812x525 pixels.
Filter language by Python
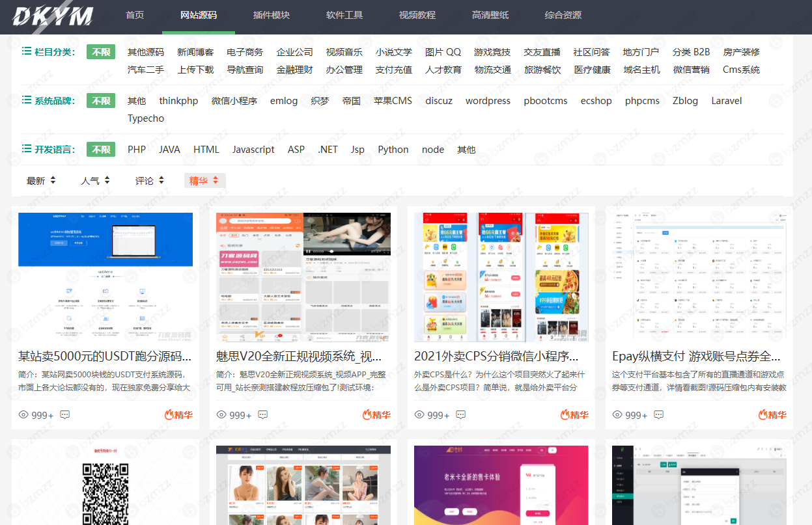[x=393, y=150]
